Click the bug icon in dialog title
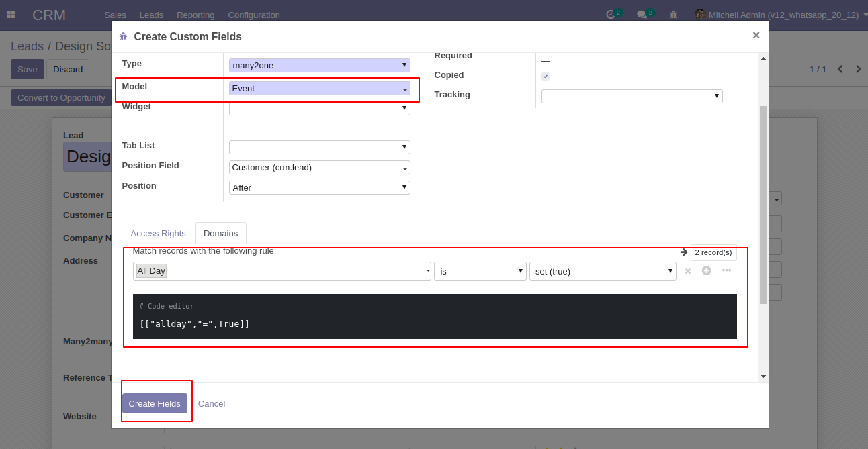 pyautogui.click(x=123, y=36)
